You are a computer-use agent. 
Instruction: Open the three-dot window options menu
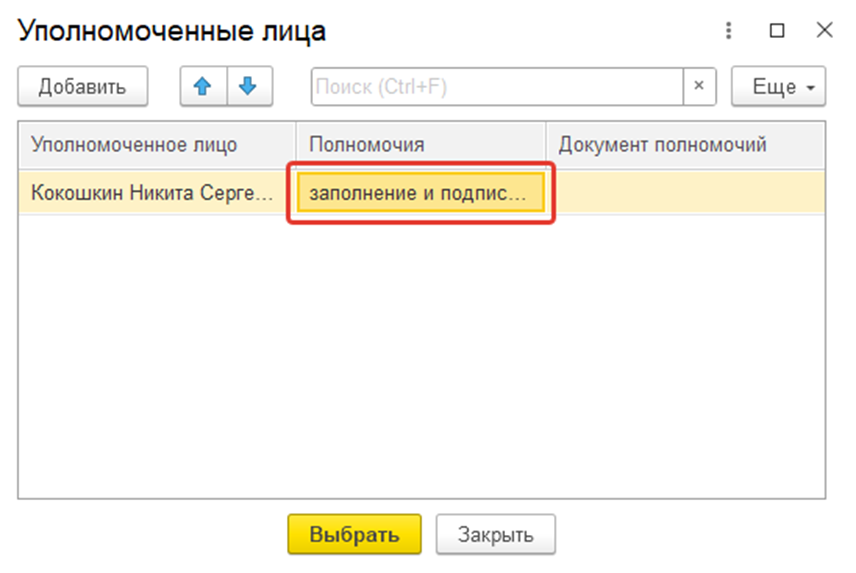click(x=728, y=31)
